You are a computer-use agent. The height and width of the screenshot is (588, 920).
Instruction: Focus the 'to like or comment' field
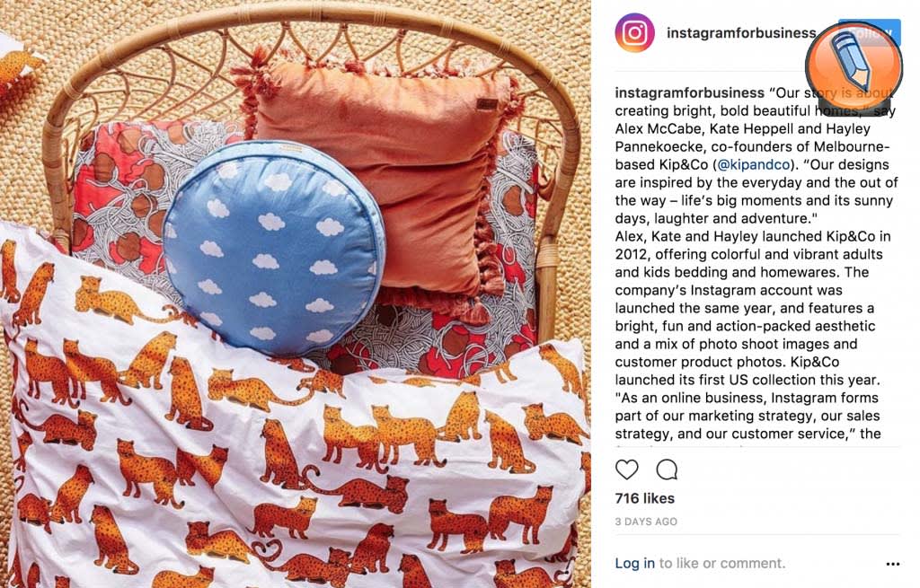tap(722, 564)
